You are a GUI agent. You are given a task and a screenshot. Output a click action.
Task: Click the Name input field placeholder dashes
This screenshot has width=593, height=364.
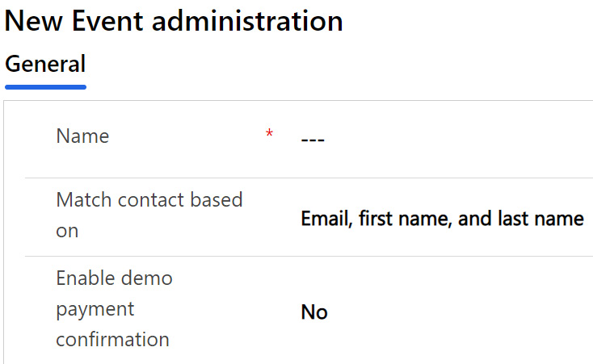(x=313, y=140)
